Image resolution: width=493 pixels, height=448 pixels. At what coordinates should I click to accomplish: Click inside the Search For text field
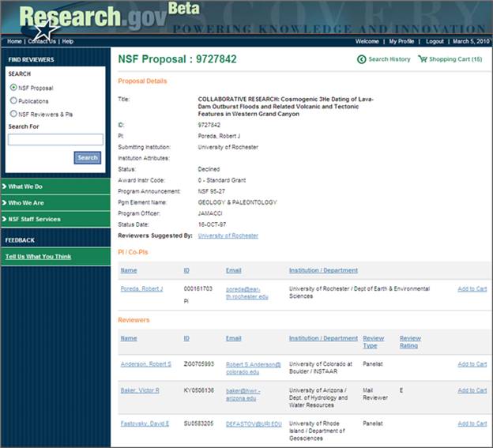pos(55,140)
